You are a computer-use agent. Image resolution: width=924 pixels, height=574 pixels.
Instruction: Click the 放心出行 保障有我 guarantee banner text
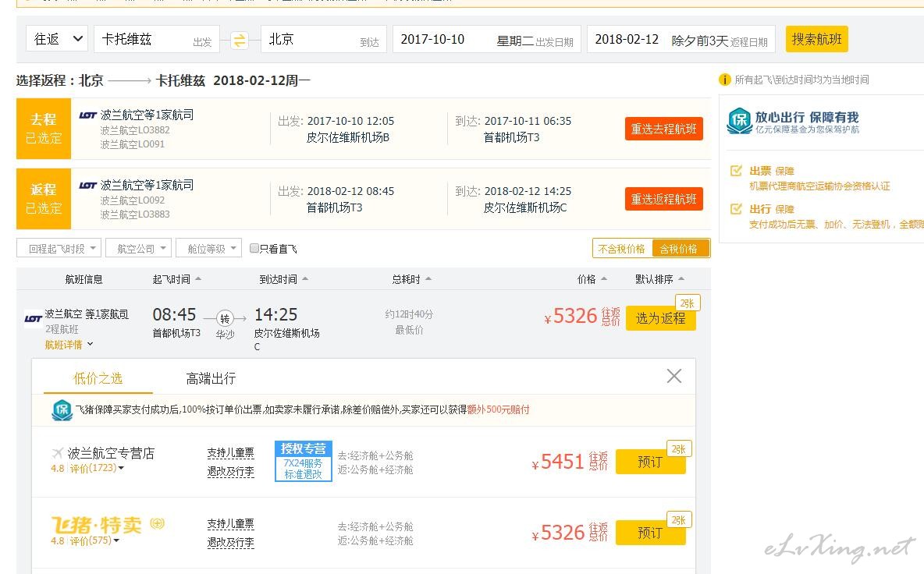pyautogui.click(x=807, y=117)
